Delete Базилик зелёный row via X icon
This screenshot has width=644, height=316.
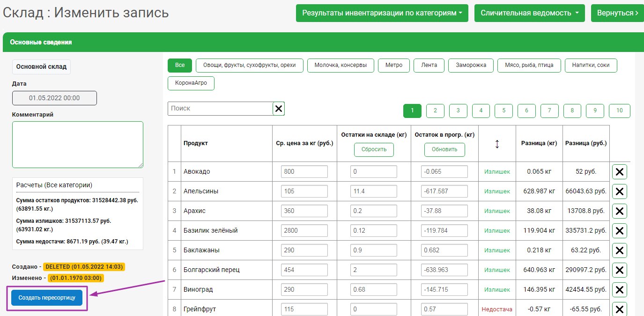(x=619, y=231)
